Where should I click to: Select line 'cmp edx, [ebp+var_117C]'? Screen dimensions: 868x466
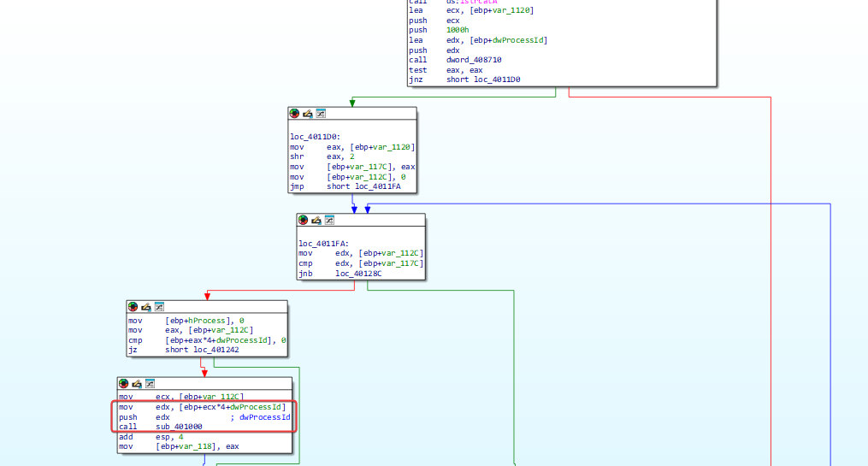click(361, 263)
